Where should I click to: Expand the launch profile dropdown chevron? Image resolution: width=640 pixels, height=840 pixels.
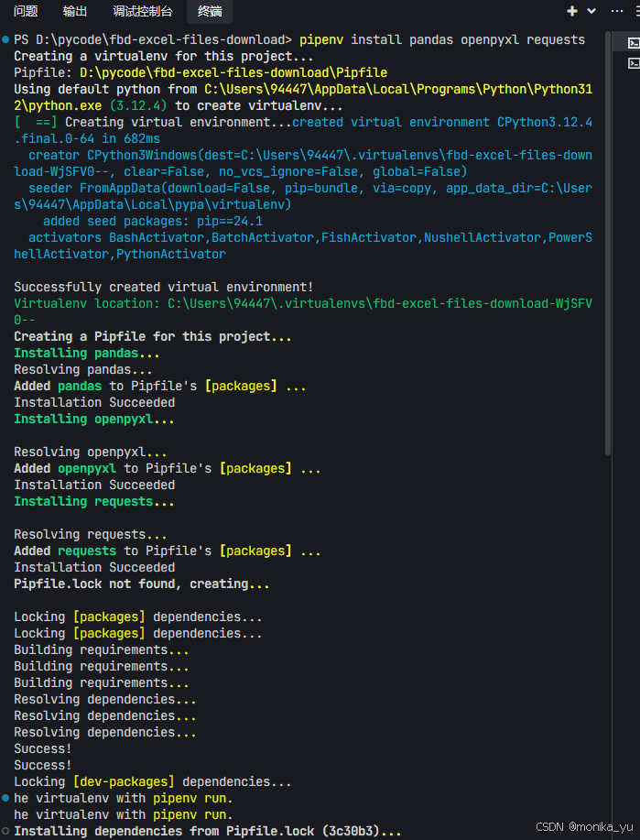591,11
